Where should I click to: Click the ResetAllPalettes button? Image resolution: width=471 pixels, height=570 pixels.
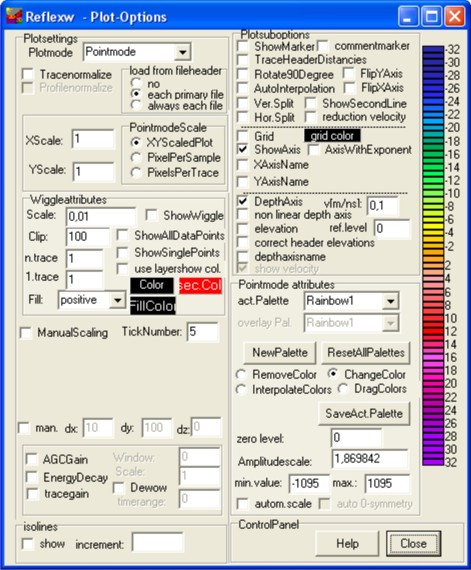point(366,353)
